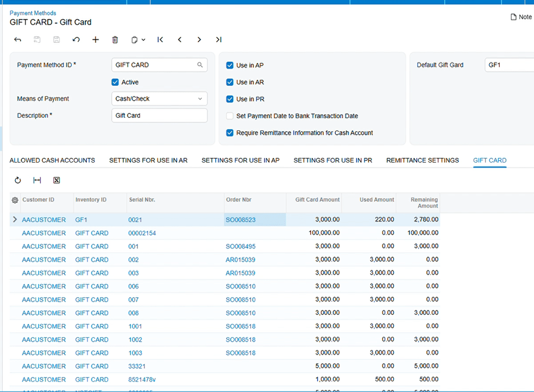Go to the first record
The image size is (534, 392).
point(160,40)
